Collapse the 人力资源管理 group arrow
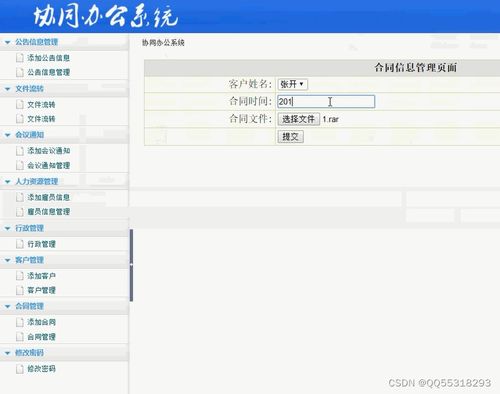This screenshot has height=394, width=500. [7, 182]
